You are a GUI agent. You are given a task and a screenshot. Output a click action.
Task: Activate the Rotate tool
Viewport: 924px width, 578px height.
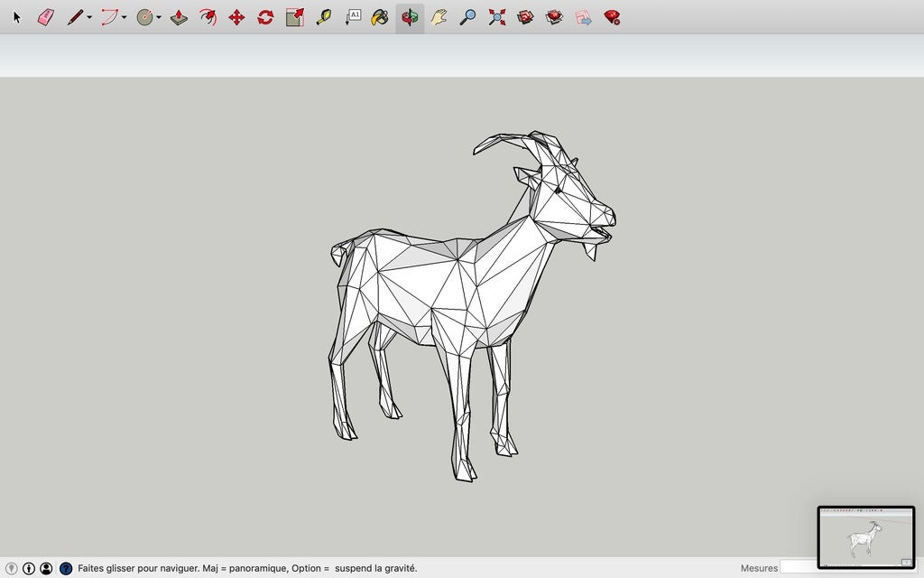click(x=265, y=15)
